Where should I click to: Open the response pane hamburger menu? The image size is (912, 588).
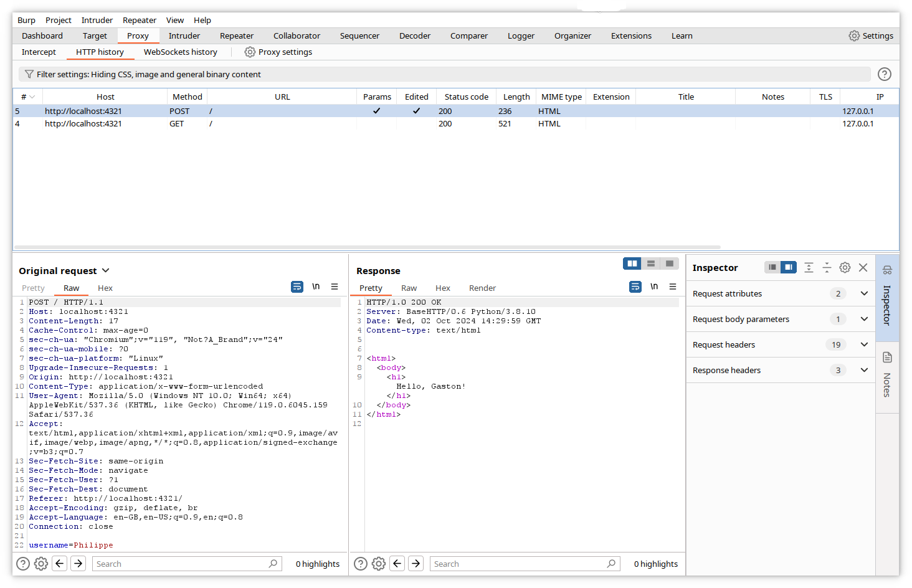point(673,287)
